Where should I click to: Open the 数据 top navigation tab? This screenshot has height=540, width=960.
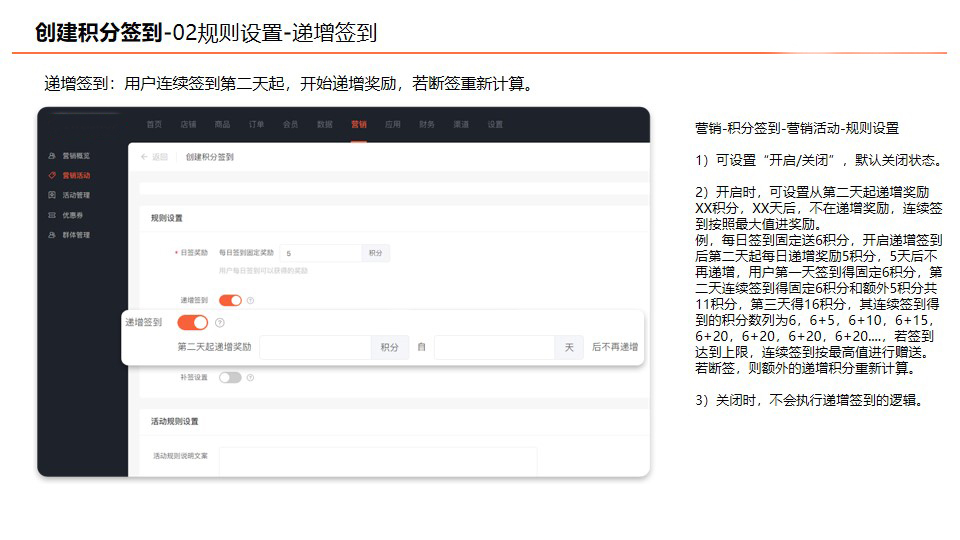click(x=324, y=124)
